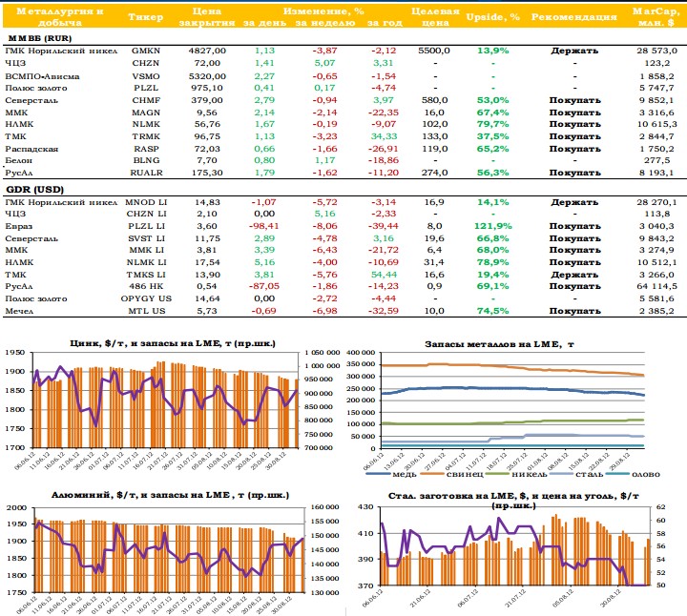Click the PLZL ticker in MMVB section

click(146, 88)
